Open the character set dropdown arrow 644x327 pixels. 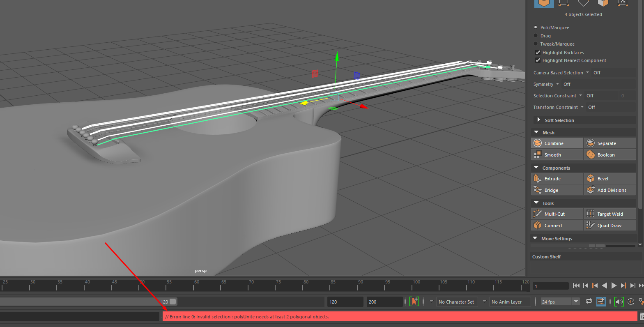431,301
